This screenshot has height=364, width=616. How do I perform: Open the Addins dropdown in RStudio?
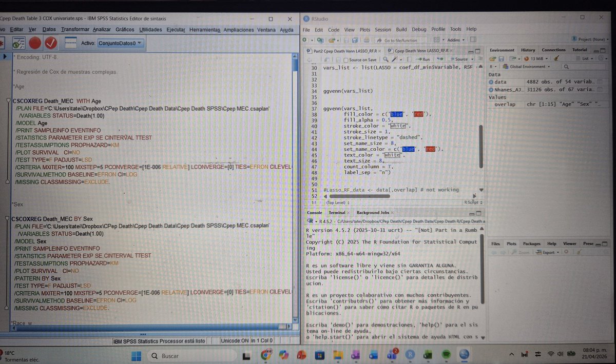pos(455,39)
